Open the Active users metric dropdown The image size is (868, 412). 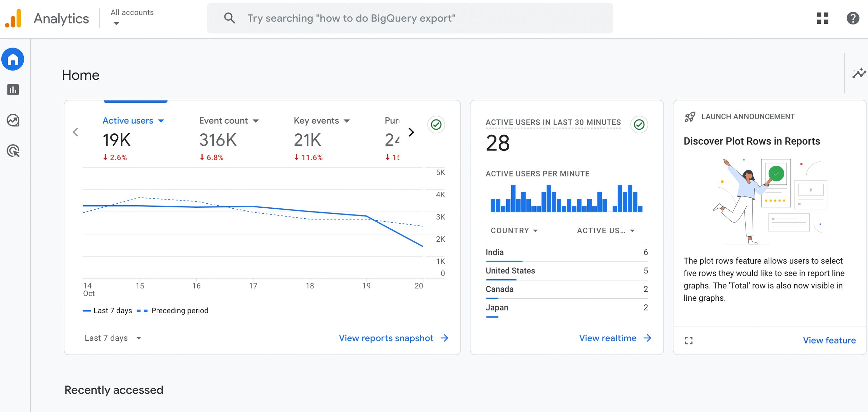coord(161,121)
